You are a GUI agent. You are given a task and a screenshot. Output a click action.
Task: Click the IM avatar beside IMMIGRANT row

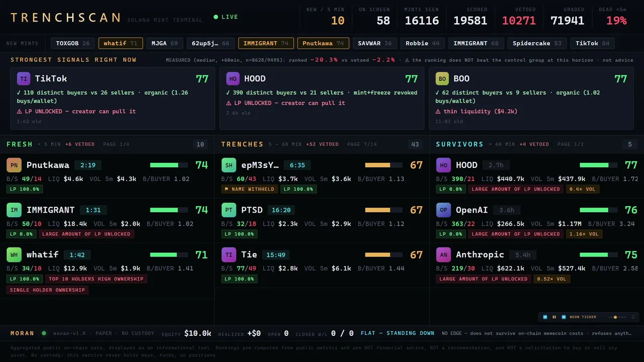pyautogui.click(x=14, y=210)
